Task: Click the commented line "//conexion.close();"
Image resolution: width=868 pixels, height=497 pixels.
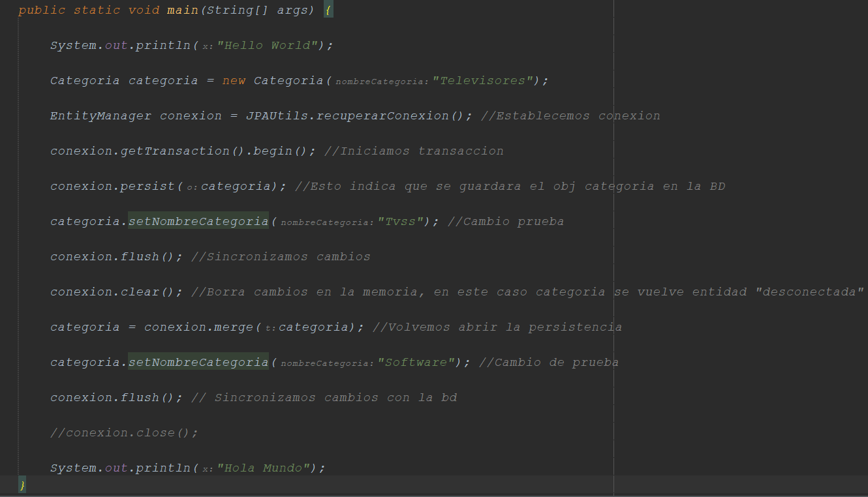Action: (x=124, y=433)
